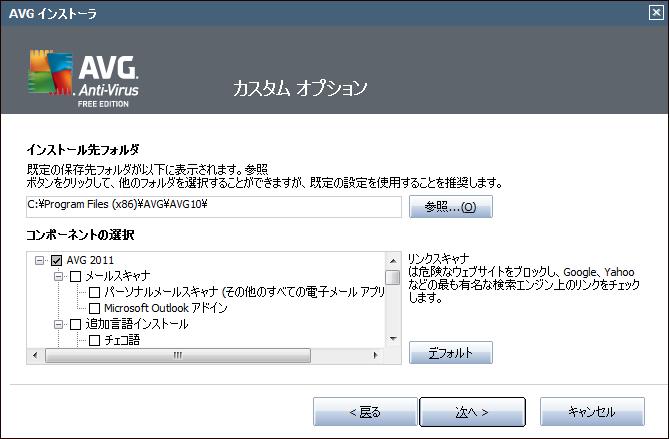Click the horizontal scroll-right arrow
This screenshot has width=670, height=439.
[376, 355]
